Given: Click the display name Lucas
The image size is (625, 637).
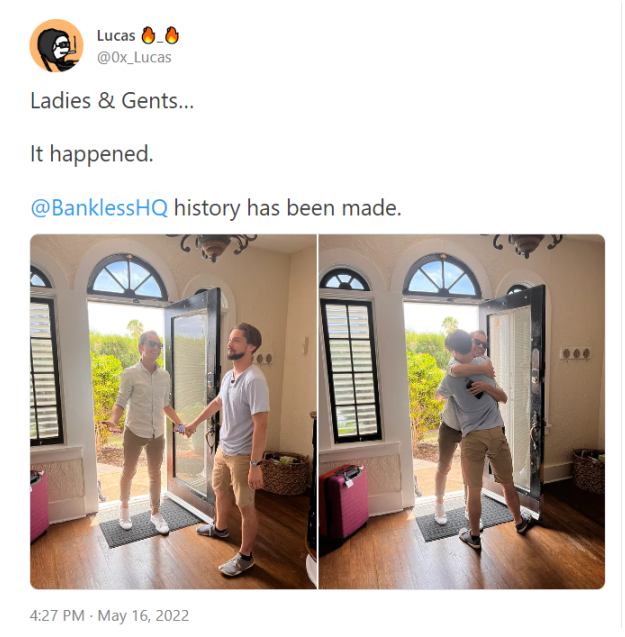Looking at the screenshot, I should [116, 36].
